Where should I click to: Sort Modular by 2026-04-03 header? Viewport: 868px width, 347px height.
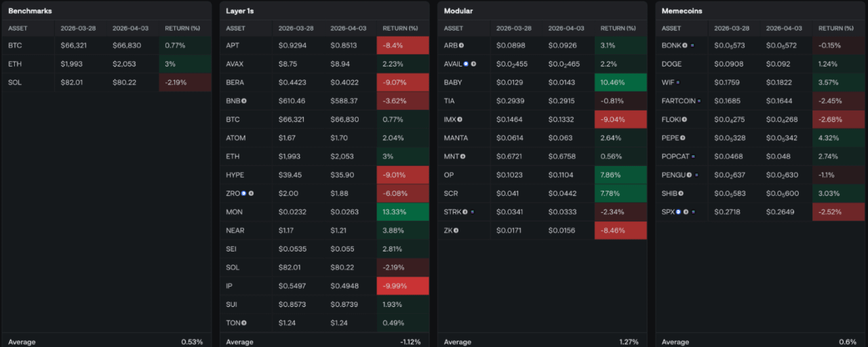566,28
